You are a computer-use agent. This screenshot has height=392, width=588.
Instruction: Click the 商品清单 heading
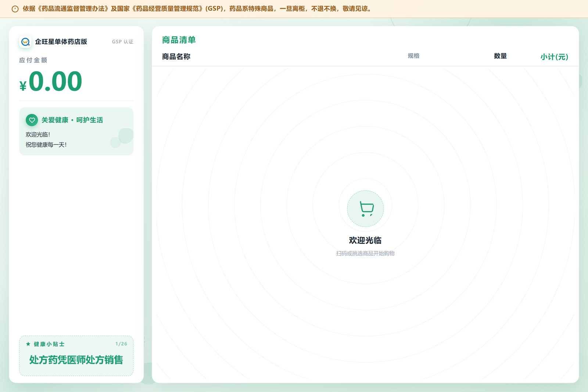coord(179,40)
